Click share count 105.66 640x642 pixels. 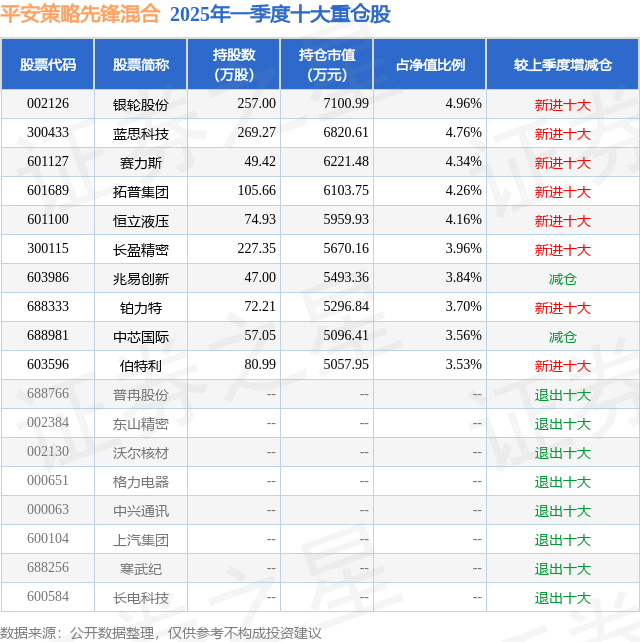click(x=257, y=191)
